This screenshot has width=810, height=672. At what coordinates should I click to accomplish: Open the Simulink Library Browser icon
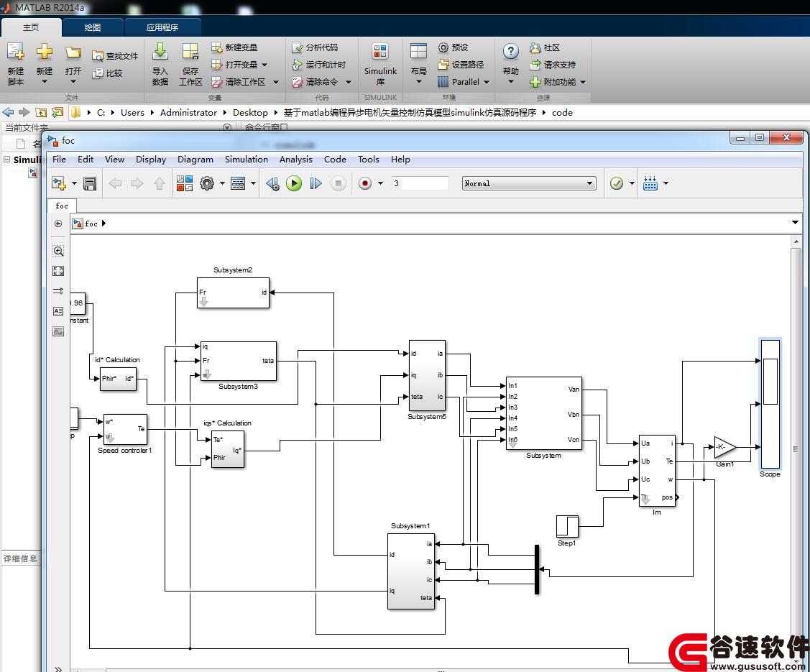(185, 183)
